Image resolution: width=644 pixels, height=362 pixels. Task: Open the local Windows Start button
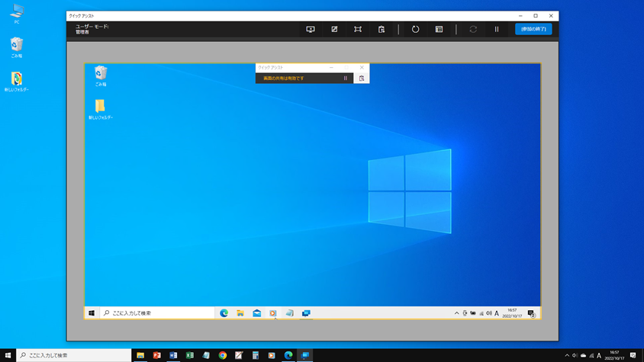coord(8,355)
